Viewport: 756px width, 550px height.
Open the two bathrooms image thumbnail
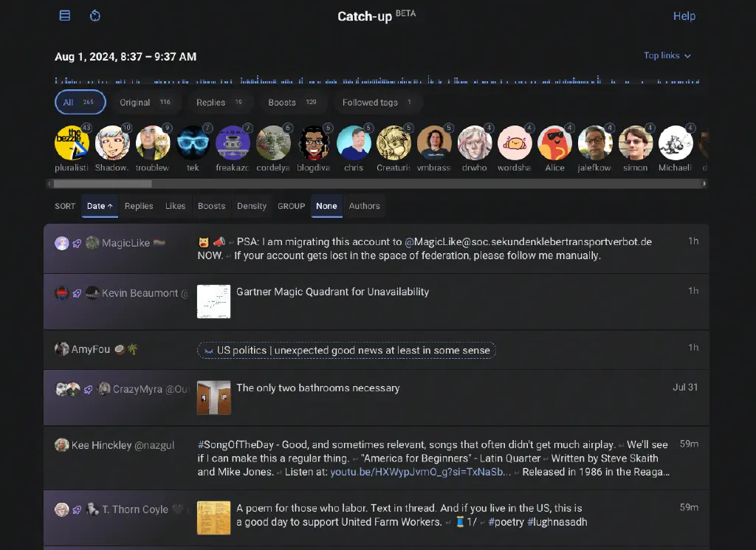tap(213, 398)
